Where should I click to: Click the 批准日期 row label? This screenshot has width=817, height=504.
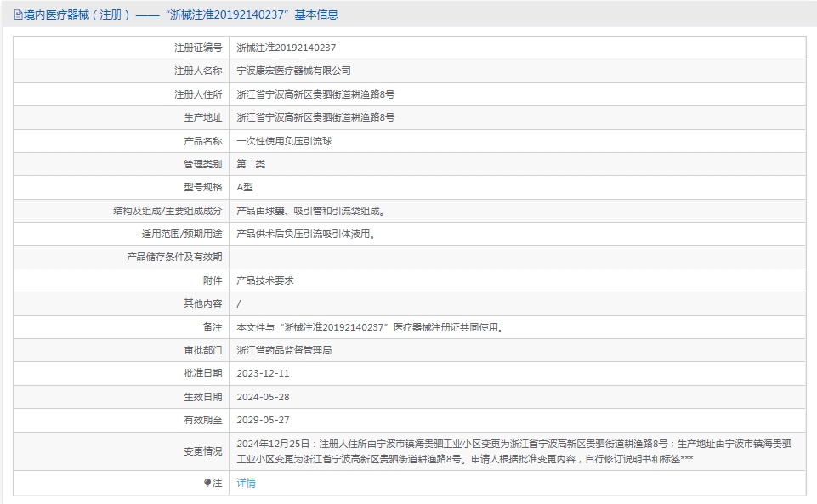tap(202, 373)
